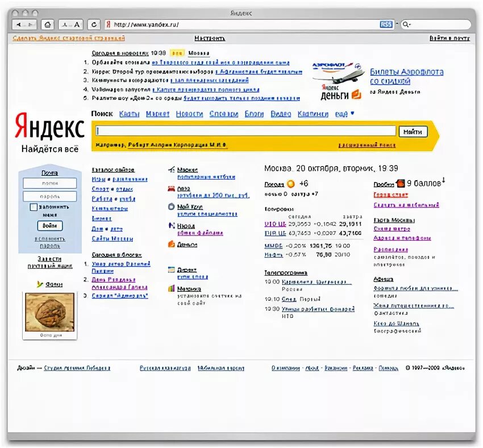Open the Пробки link
483x448 pixels.
point(384,184)
